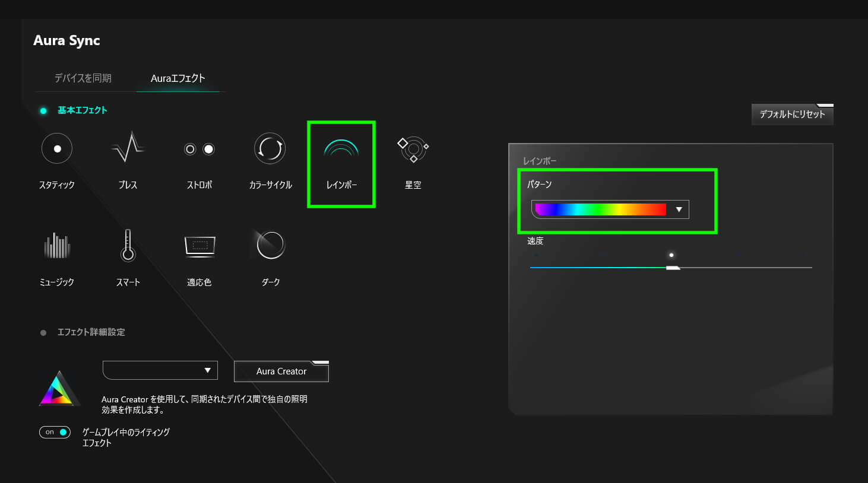Select the スマート thermometer effect icon
Viewport: 868px width, 483px height.
[128, 246]
